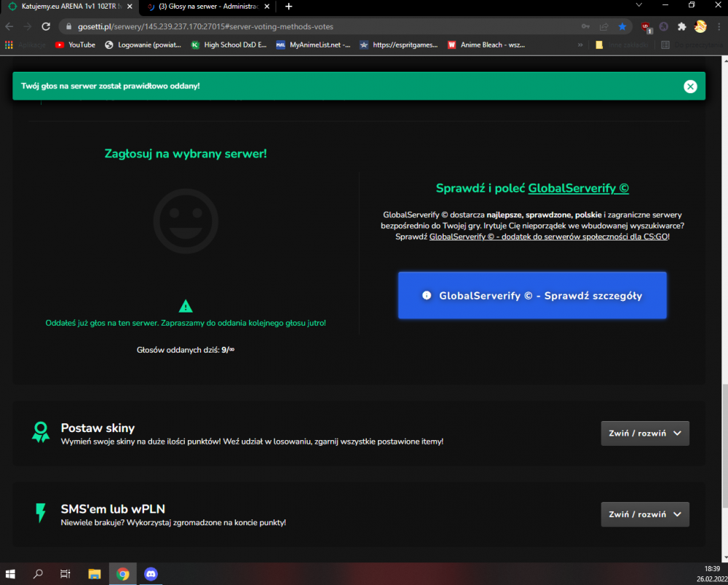The width and height of the screenshot is (728, 585).
Task: Toggle the bookmark star
Action: (x=622, y=26)
